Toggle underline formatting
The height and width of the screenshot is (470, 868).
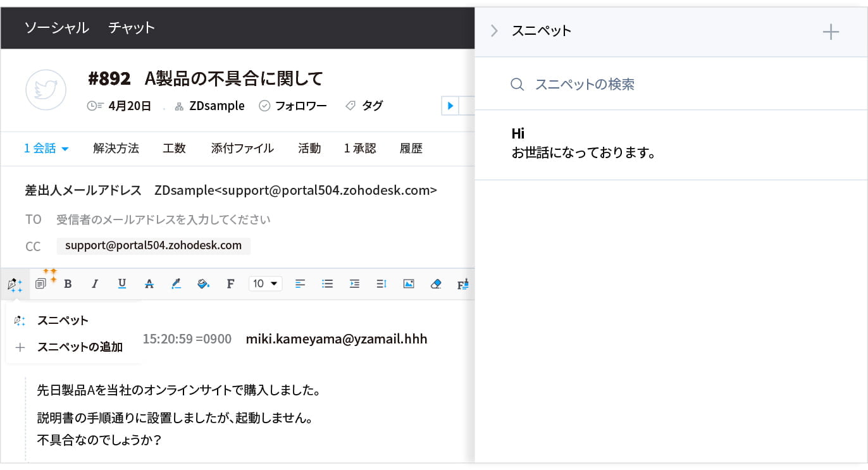coord(122,284)
